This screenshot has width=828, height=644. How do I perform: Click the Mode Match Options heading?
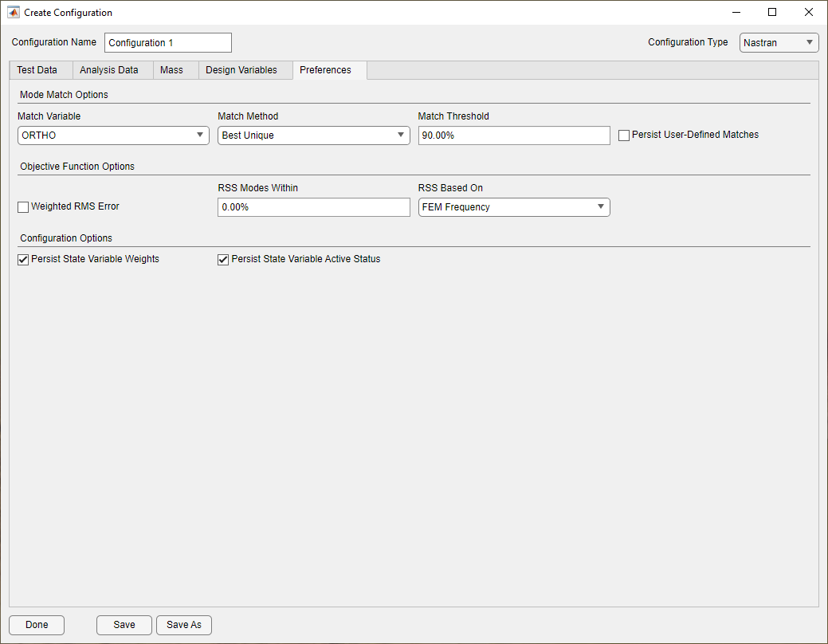(64, 95)
